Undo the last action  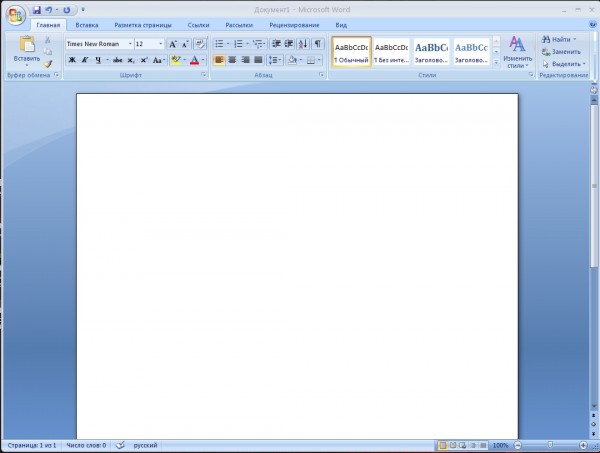pyautogui.click(x=49, y=10)
